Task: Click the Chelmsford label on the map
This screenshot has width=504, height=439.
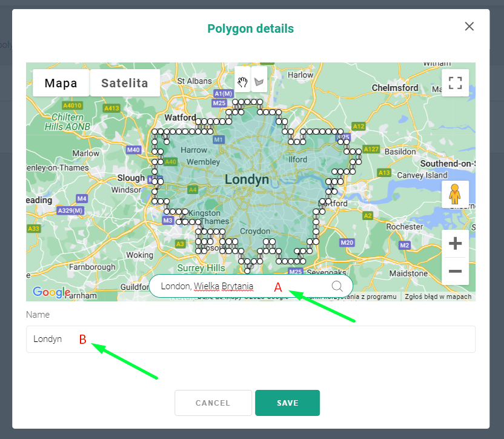Action: (395, 88)
